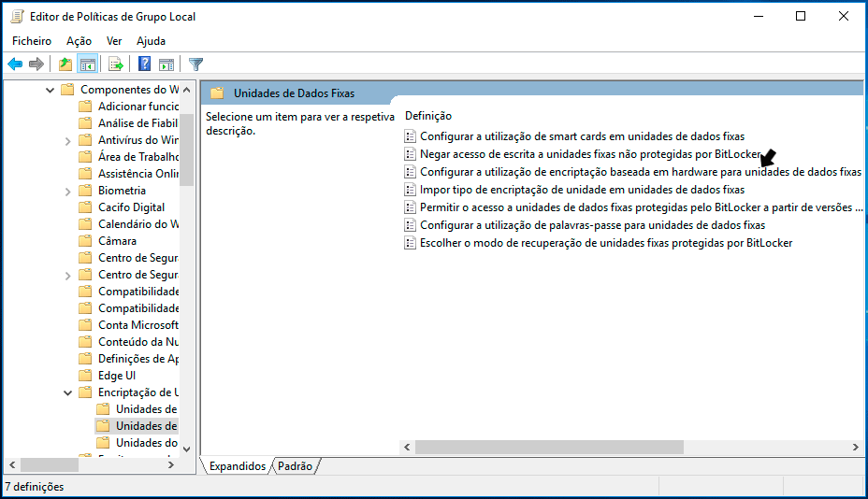Click the folder icon next to Câmara
Image resolution: width=868 pixels, height=499 pixels.
point(85,241)
